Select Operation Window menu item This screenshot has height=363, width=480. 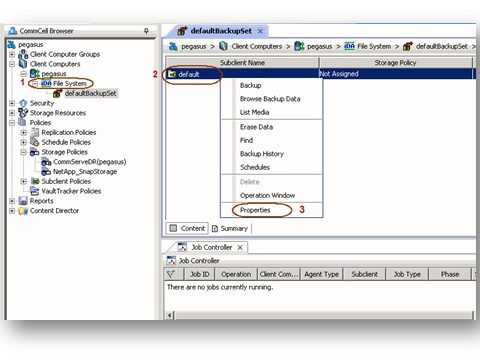click(272, 195)
